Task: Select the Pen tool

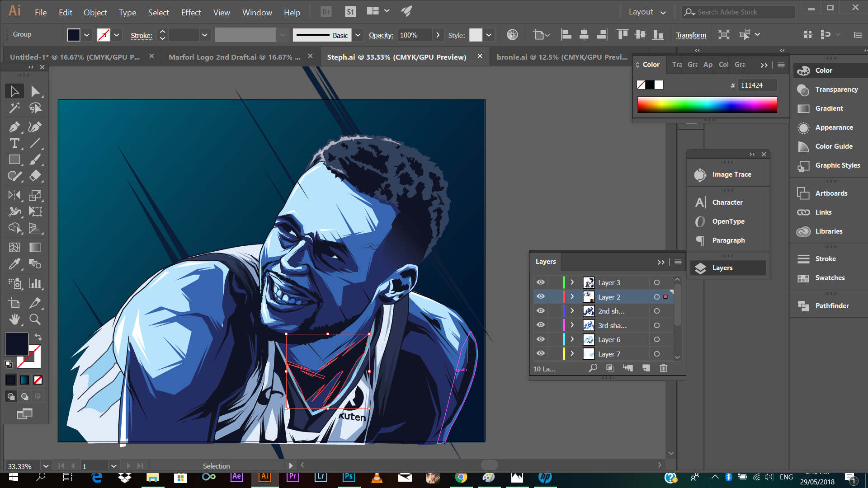Action: [x=14, y=127]
